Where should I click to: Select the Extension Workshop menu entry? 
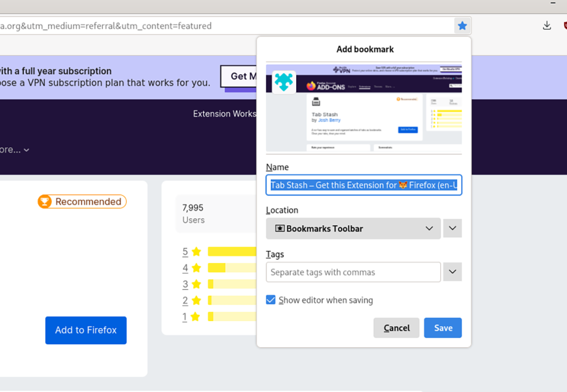[224, 114]
